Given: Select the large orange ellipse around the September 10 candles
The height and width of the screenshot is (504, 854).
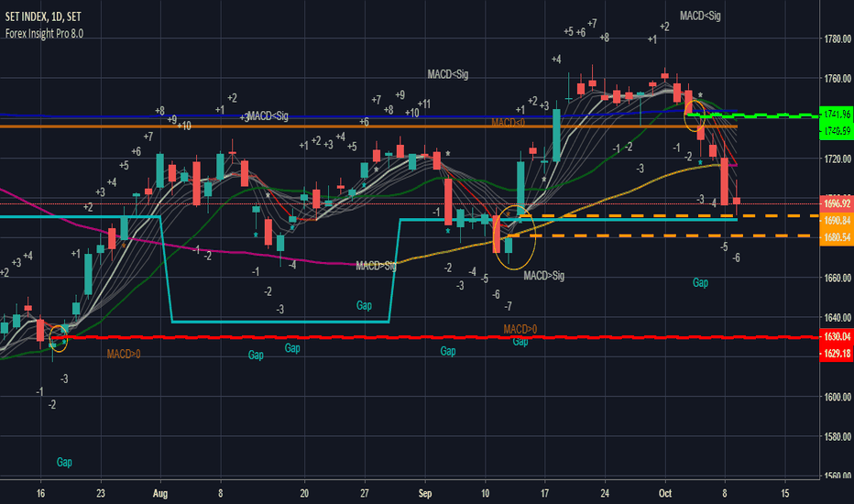Looking at the screenshot, I should point(515,237).
